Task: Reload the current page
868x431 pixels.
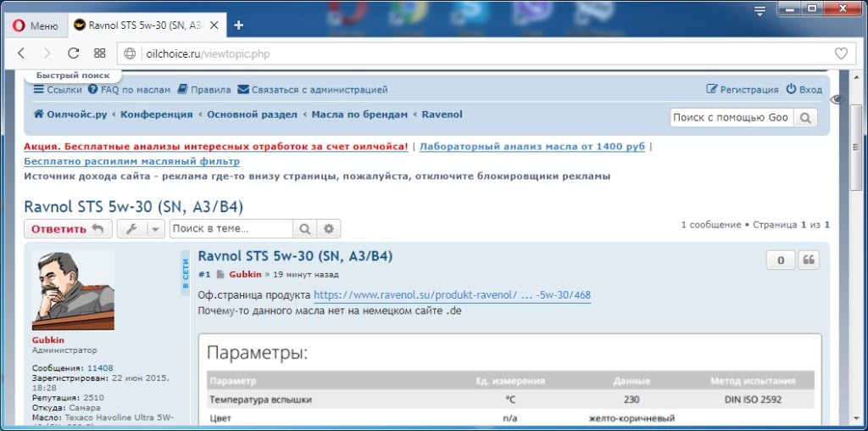Action: (x=73, y=53)
